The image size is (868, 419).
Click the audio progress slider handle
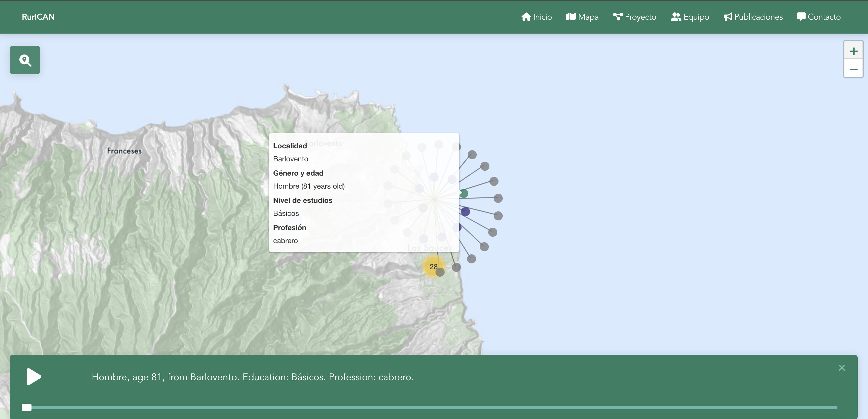(x=27, y=407)
